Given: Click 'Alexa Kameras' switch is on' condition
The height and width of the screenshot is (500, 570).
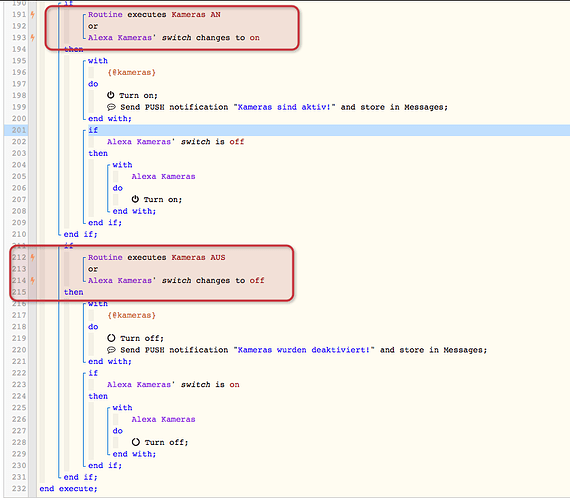Looking at the screenshot, I should pos(173,385).
